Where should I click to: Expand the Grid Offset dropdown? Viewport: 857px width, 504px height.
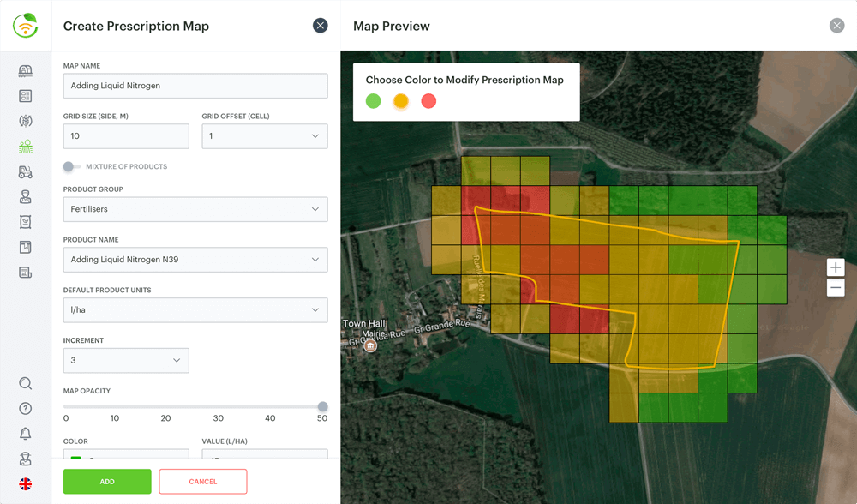pos(264,136)
